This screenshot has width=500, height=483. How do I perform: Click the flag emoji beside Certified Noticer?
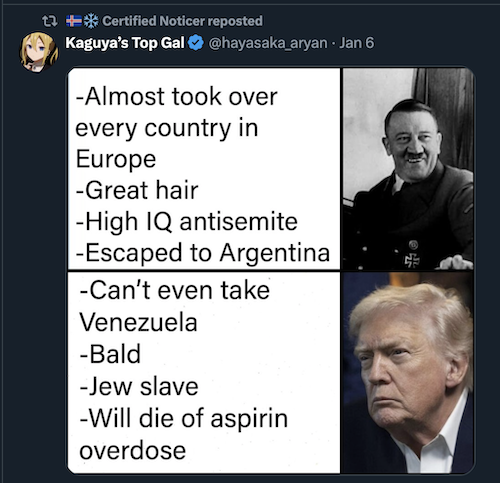[74, 21]
